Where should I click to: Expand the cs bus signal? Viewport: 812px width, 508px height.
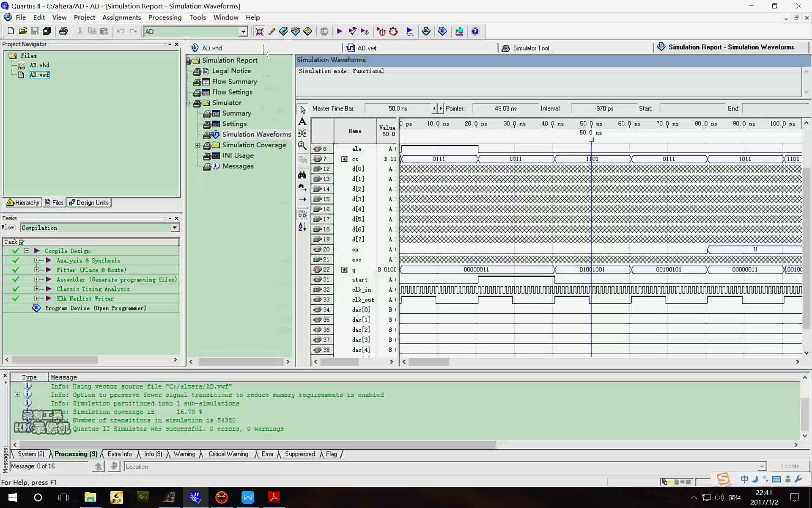pos(344,159)
